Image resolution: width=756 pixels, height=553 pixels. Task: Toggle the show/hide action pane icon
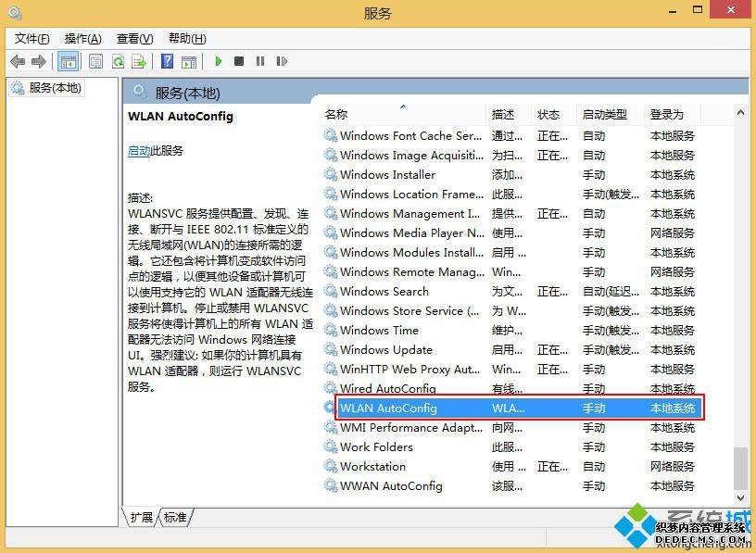point(189,61)
